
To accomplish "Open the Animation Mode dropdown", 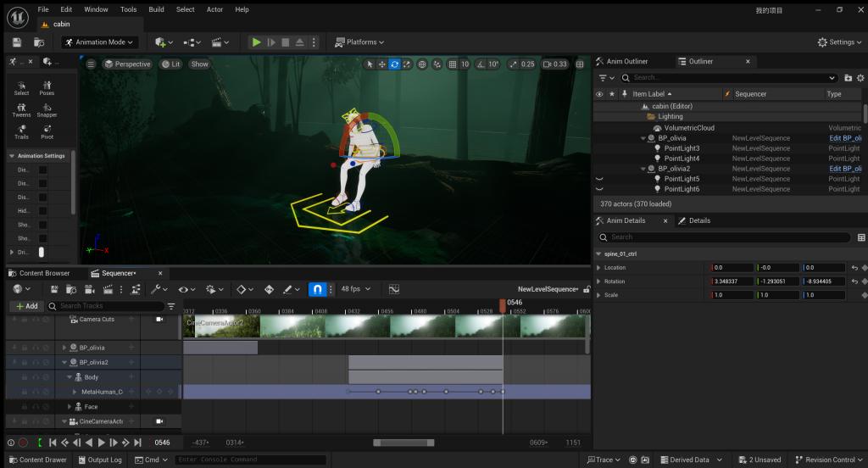I will tap(99, 42).
